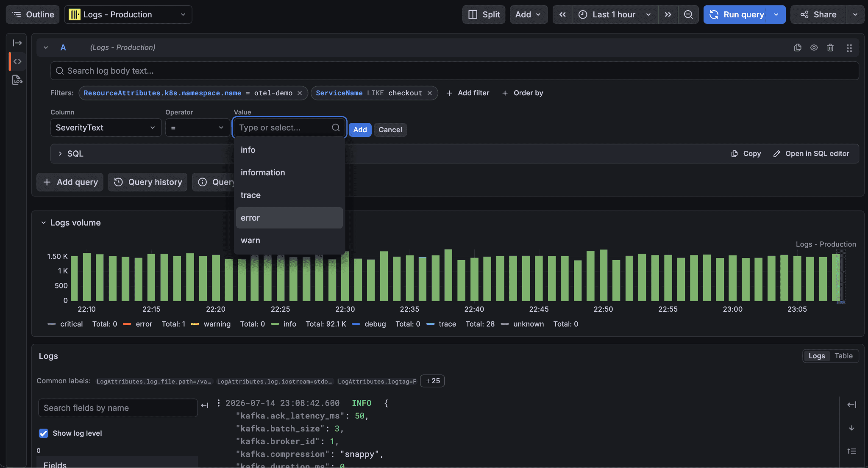Click the Split view button
Screen dimensions: 868x468
click(484, 14)
